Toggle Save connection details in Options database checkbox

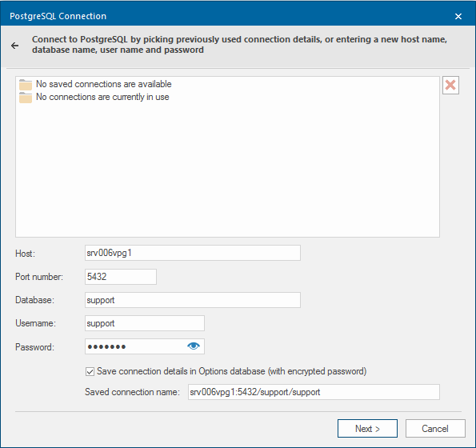click(90, 371)
